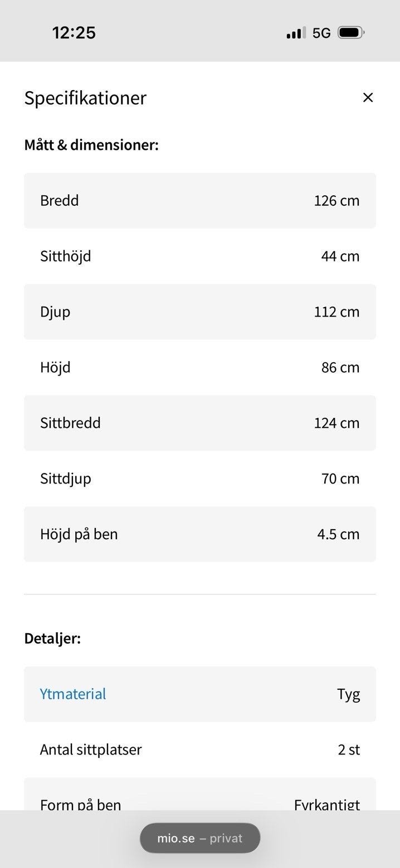Tap the Tyg value in Ytmaterial row

[348, 694]
